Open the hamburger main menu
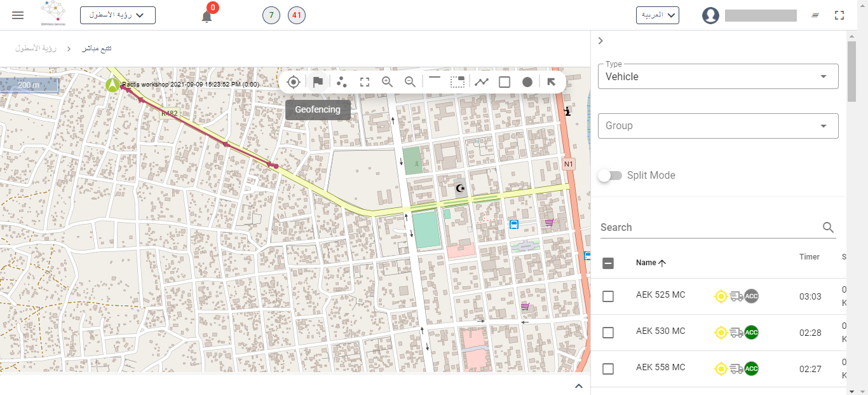The height and width of the screenshot is (395, 868). pos(18,15)
